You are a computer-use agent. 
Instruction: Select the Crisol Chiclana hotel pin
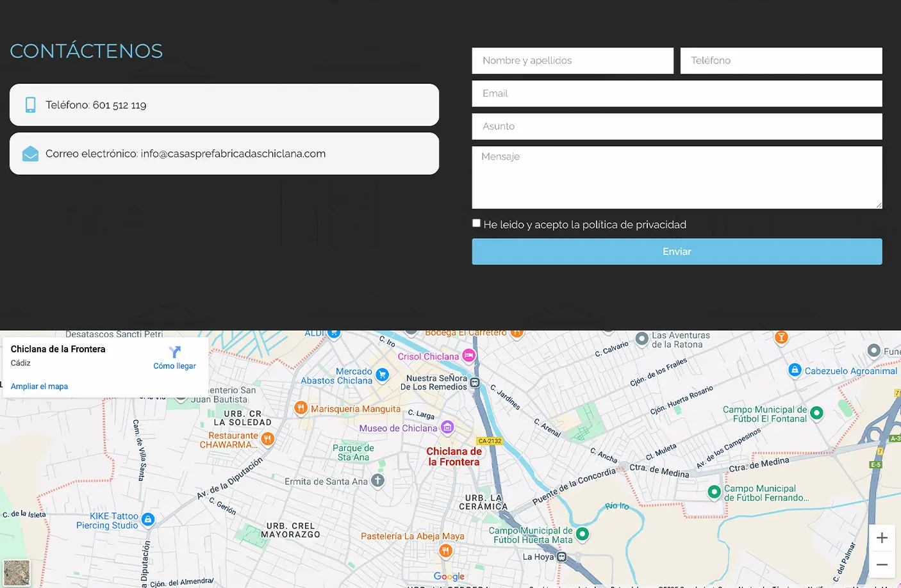[x=469, y=355]
